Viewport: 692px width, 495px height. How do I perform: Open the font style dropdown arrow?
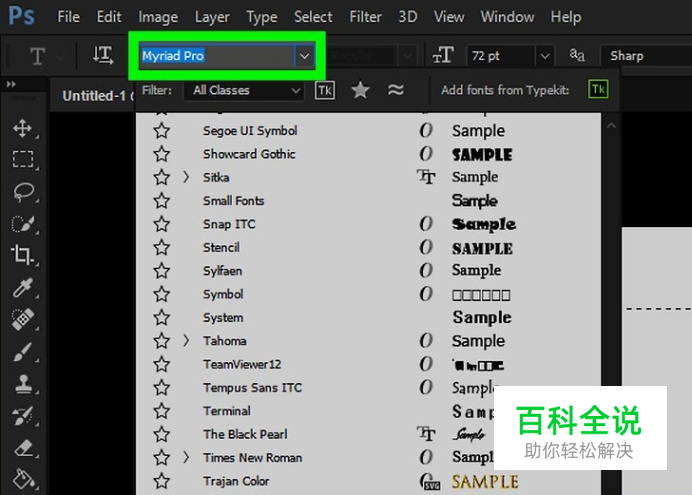[407, 56]
